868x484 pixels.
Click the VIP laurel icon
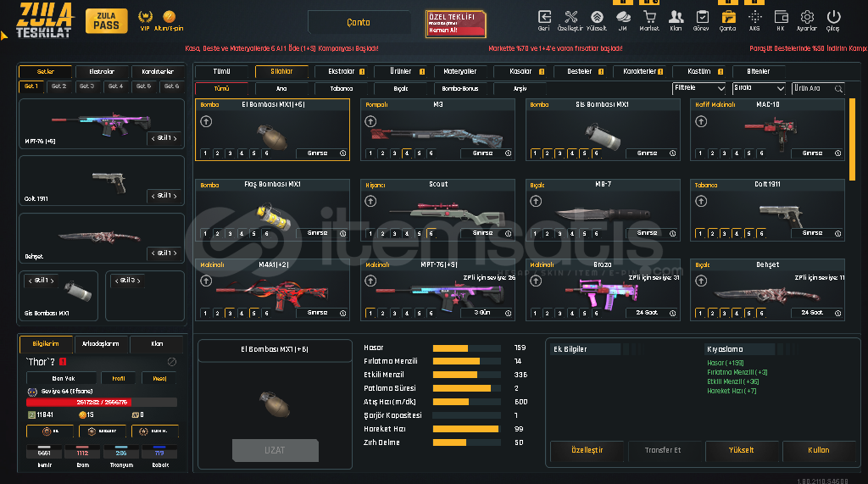pos(145,17)
